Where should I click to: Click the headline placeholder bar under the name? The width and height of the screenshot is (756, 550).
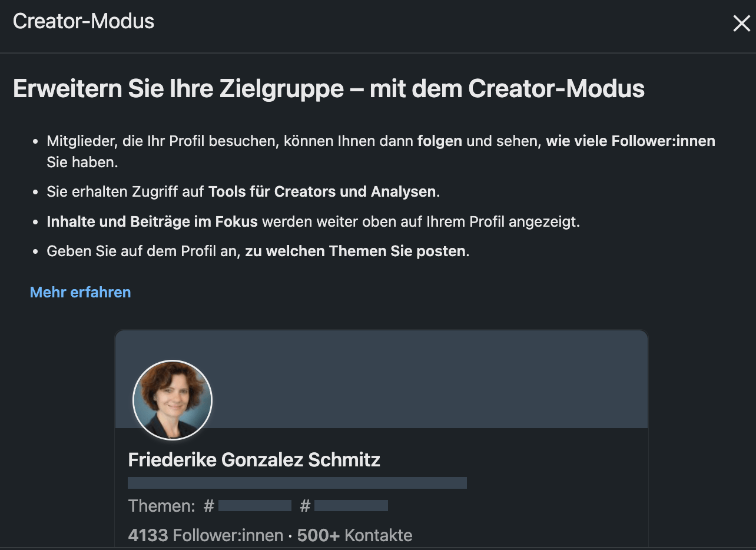(x=297, y=483)
